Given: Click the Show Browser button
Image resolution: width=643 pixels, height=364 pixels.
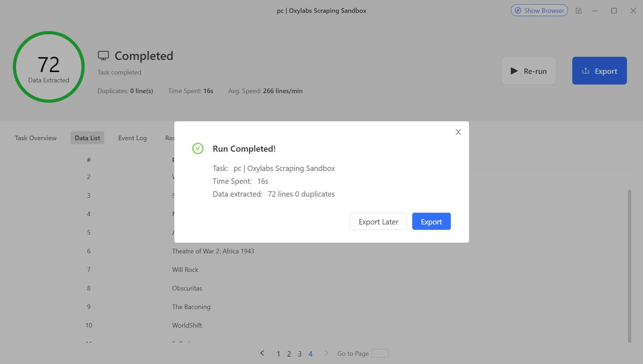Looking at the screenshot, I should pyautogui.click(x=539, y=11).
